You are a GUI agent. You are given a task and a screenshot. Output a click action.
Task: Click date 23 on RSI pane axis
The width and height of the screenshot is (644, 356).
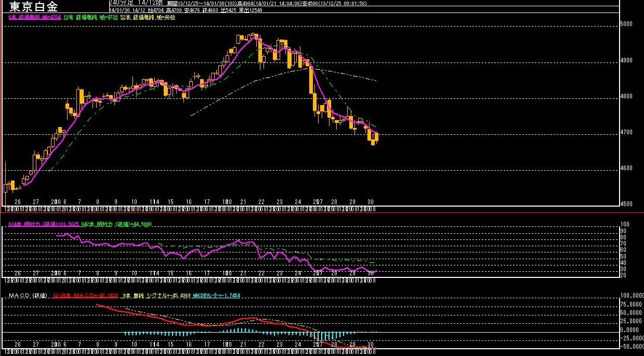[x=280, y=273]
